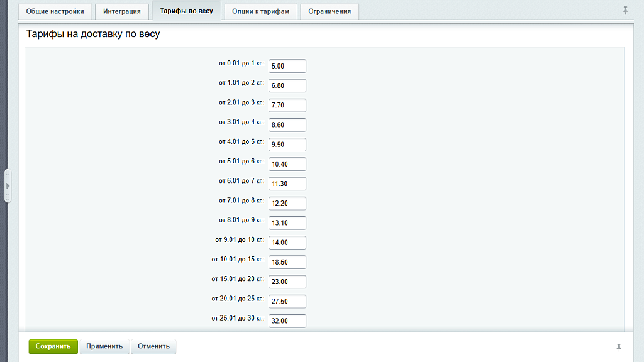The image size is (644, 362).
Task: Pin the tab bar with top pin icon
Action: [x=625, y=11]
